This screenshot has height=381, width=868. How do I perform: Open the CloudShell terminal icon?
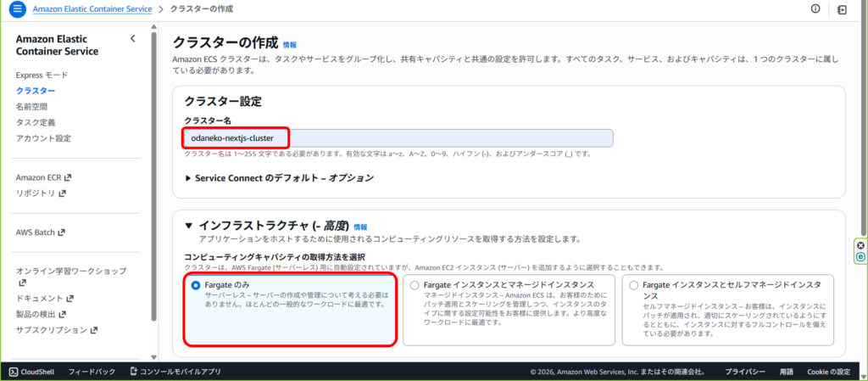14,372
